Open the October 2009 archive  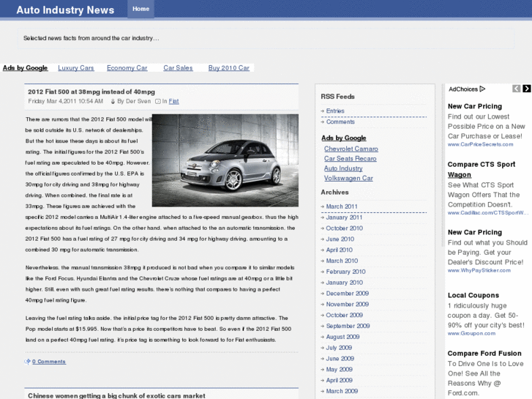pos(345,315)
